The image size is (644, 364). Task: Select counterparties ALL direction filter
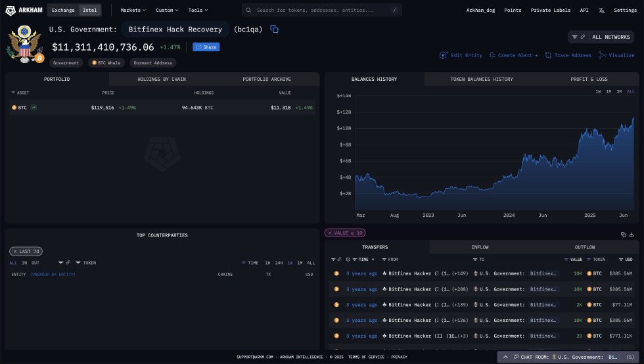13,263
